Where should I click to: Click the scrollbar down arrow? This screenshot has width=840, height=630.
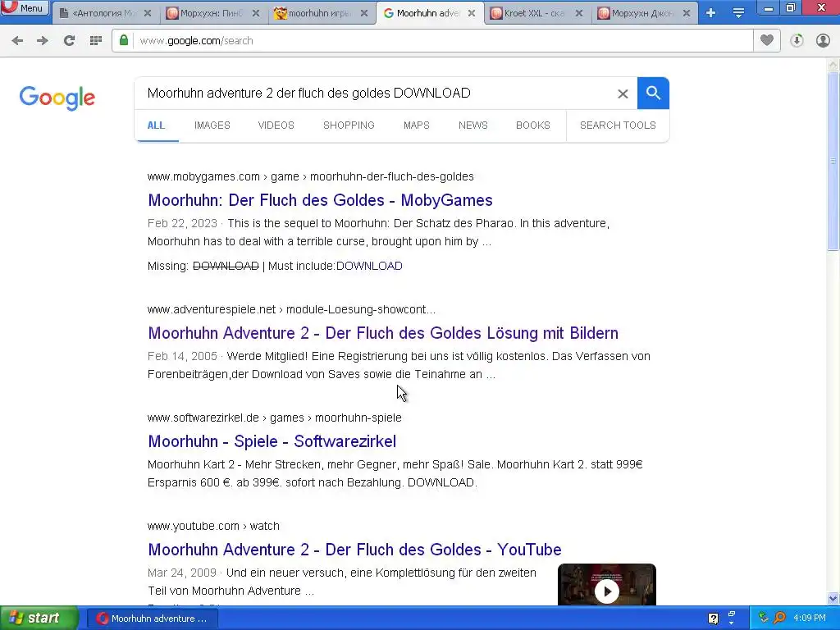[x=833, y=598]
